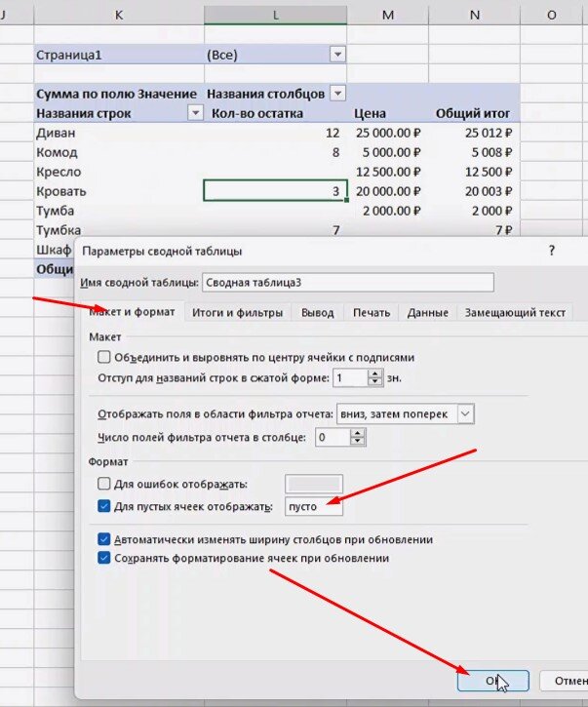
Task: Click the pivot table name field
Action: point(348,283)
